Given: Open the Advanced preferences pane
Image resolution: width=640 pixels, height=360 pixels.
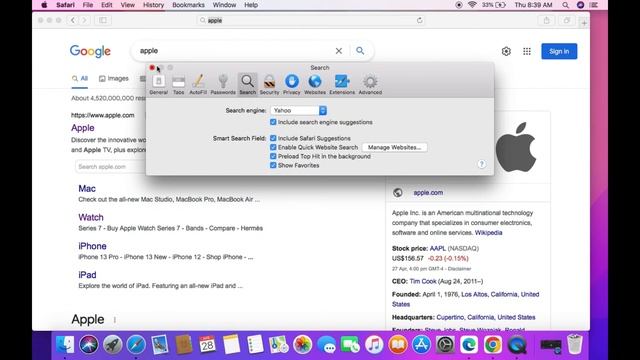Looking at the screenshot, I should (370, 85).
